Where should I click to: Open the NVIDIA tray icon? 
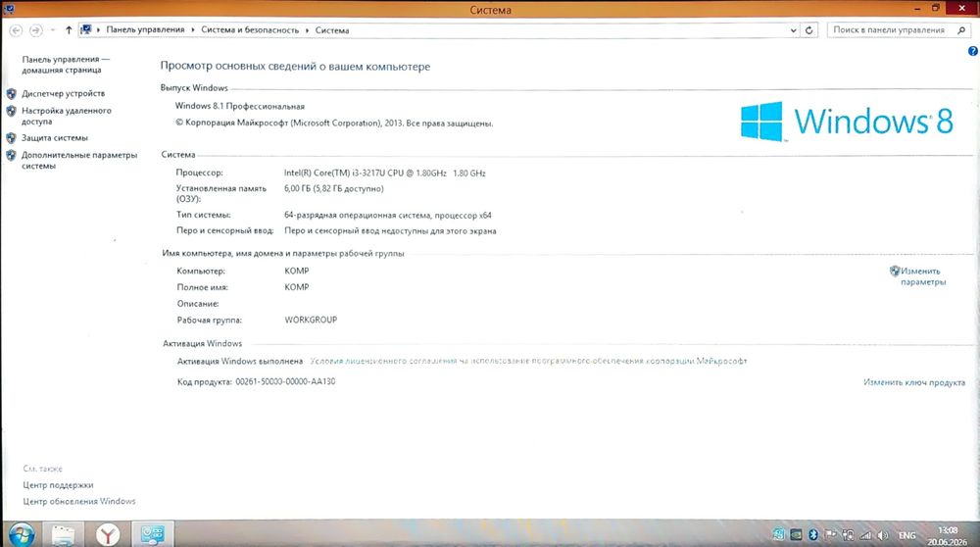[796, 535]
